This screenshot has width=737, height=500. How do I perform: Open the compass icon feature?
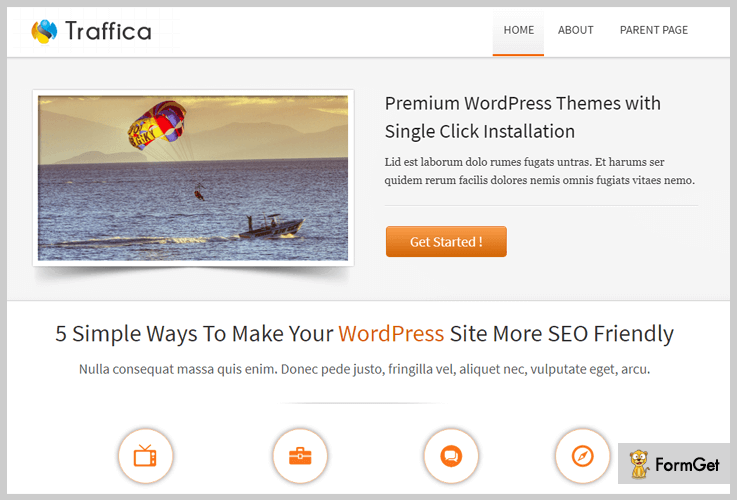(x=582, y=456)
